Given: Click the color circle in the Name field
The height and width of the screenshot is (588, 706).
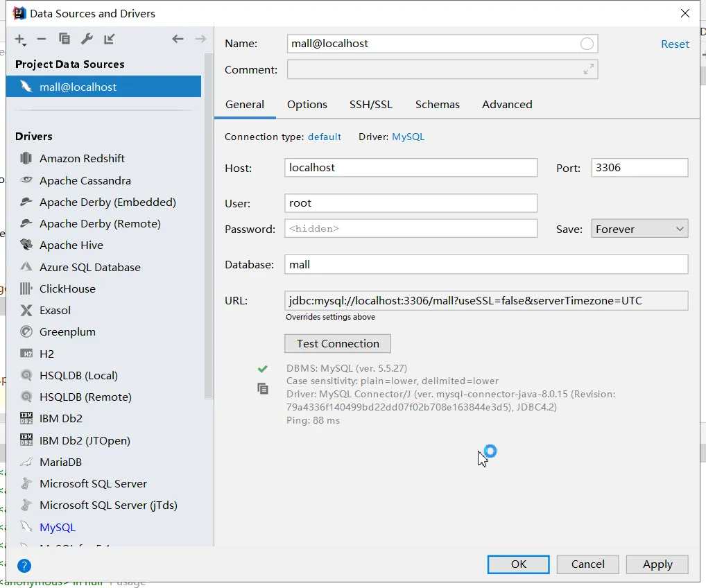Looking at the screenshot, I should pos(587,44).
